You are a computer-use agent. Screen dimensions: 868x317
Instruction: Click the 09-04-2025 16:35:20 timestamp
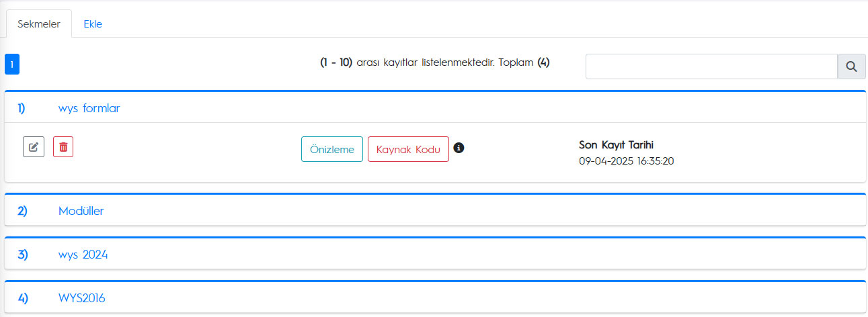(626, 161)
